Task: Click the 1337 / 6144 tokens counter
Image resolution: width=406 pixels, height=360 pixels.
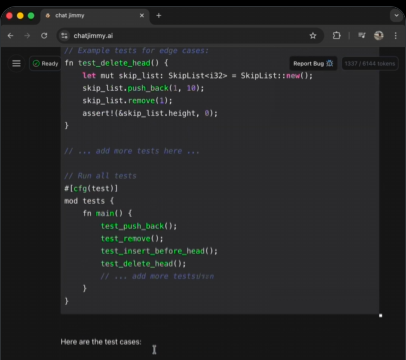Action: [370, 63]
